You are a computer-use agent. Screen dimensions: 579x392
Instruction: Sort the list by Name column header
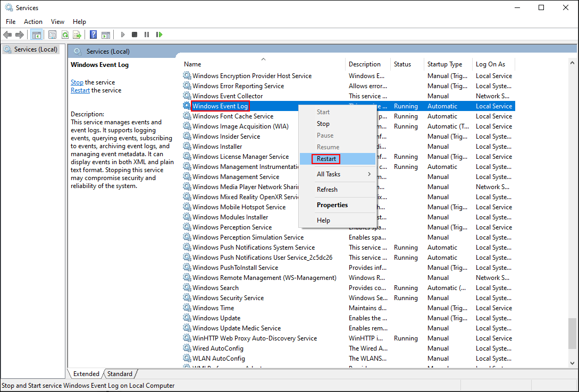coord(192,64)
